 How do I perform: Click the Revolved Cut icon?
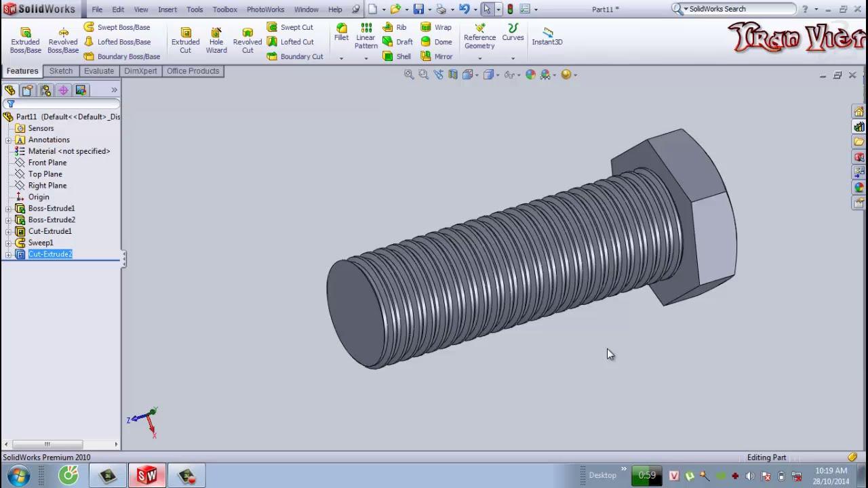pos(248,41)
